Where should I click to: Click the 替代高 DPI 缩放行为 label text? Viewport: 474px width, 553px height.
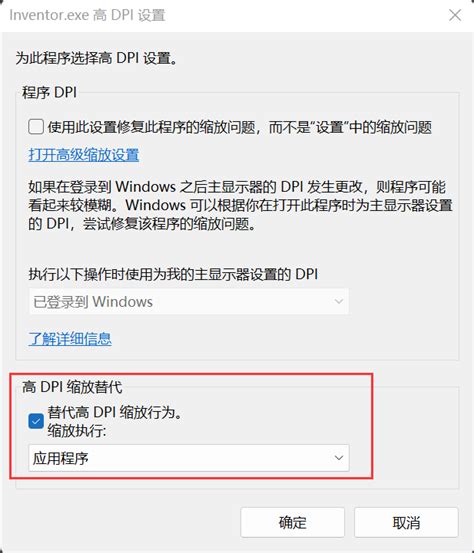pyautogui.click(x=115, y=412)
